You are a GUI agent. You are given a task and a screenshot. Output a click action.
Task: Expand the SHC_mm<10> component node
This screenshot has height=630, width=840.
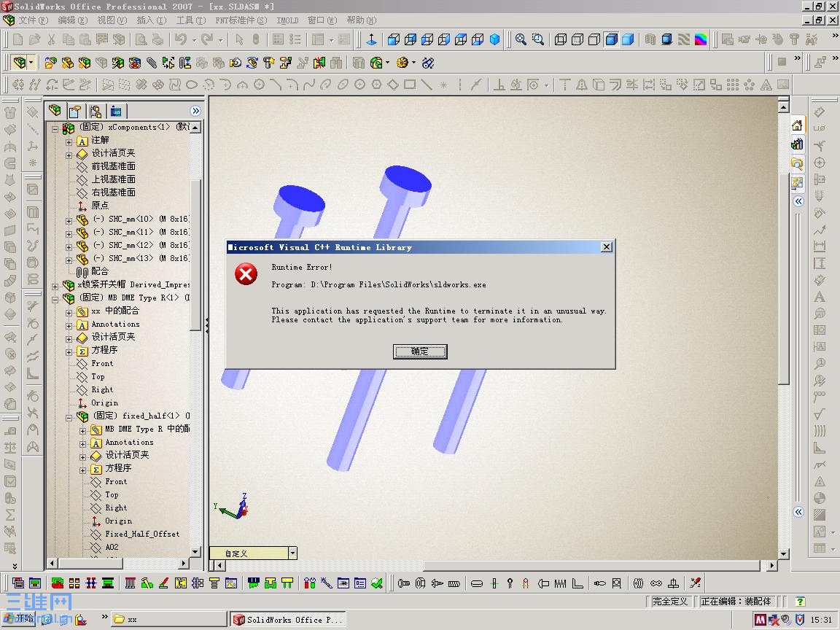[x=69, y=221]
